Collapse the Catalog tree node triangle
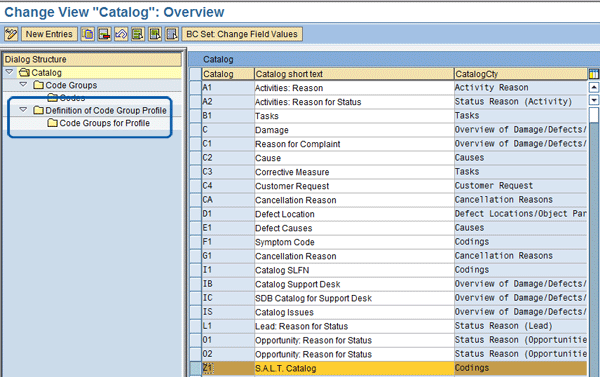The width and height of the screenshot is (600, 377). (x=10, y=72)
